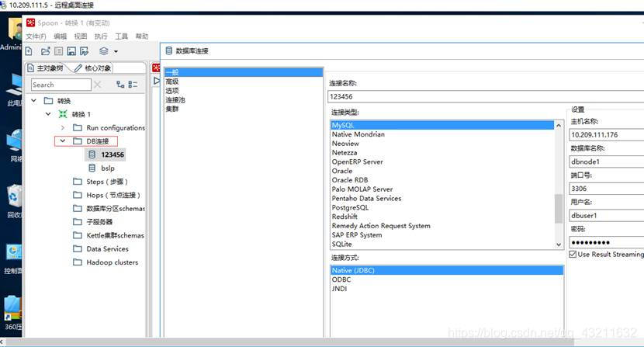Click the 数据库分区schemas folder icon
The image size is (644, 347).
[78, 209]
